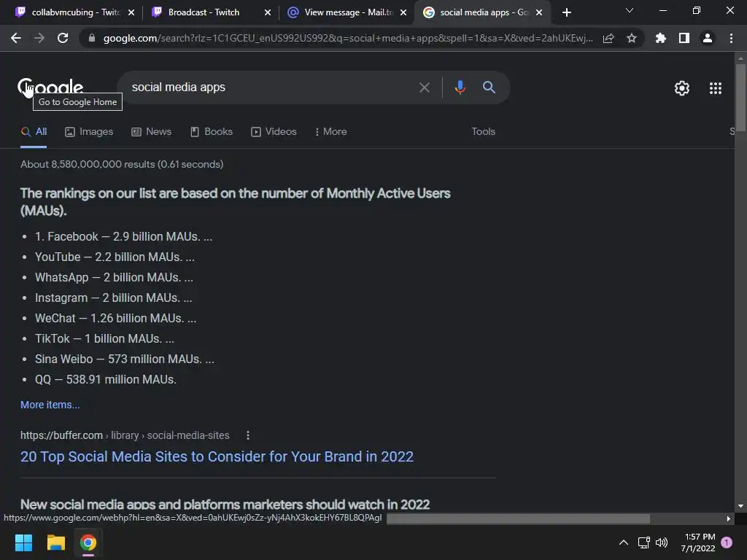Close the Broadcast - Twitch tab
The width and height of the screenshot is (747, 560).
[268, 12]
